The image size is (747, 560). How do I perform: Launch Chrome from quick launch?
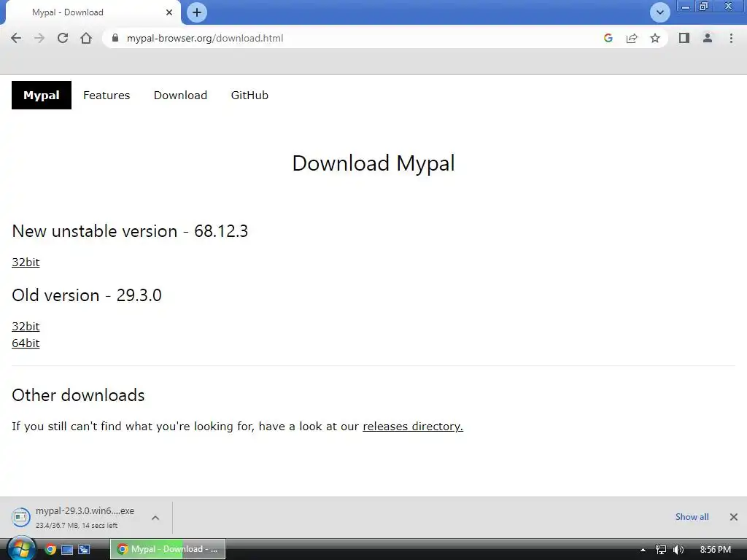50,550
